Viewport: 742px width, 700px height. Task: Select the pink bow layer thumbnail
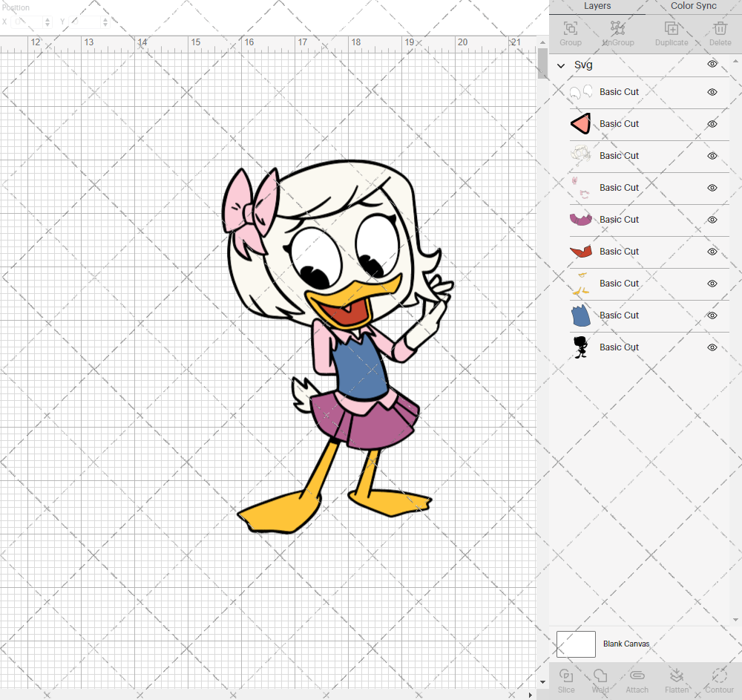(x=581, y=188)
